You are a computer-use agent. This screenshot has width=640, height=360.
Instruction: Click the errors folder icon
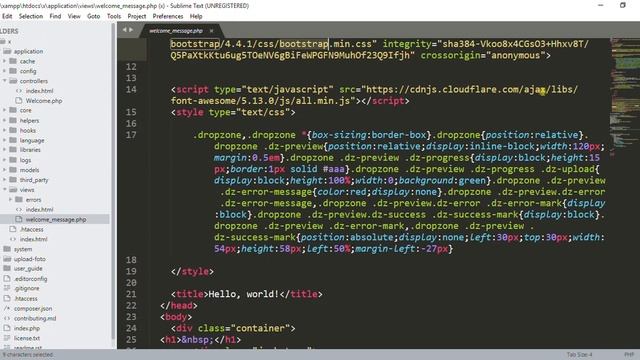19,200
